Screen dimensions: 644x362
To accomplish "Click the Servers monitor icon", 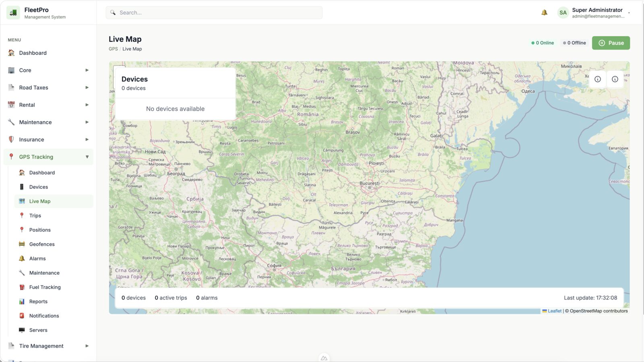I will pyautogui.click(x=22, y=330).
